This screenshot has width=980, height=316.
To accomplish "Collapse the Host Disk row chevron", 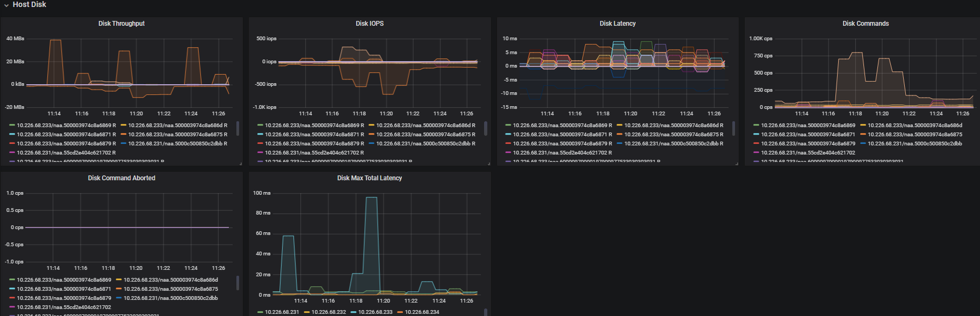I will point(6,5).
